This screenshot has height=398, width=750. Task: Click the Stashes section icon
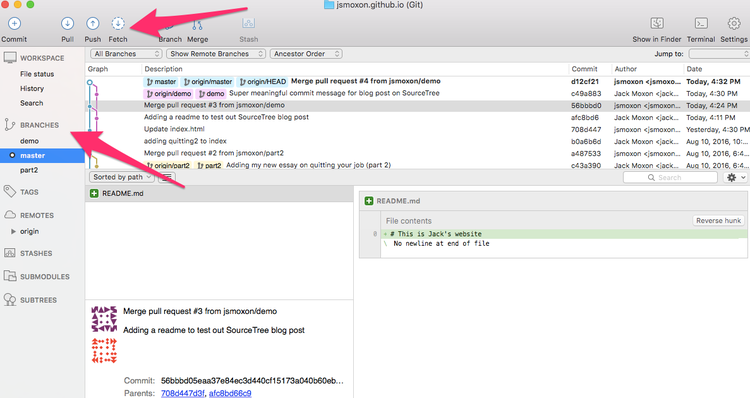click(x=10, y=253)
